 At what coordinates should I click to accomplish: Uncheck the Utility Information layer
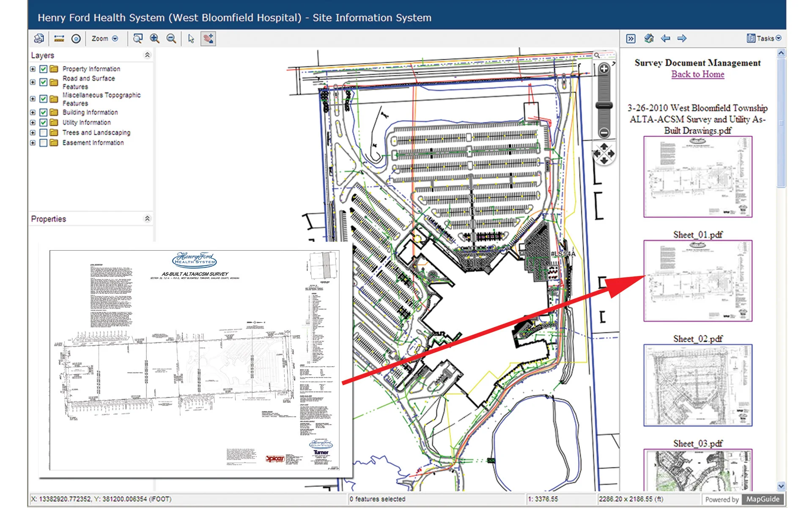(43, 122)
